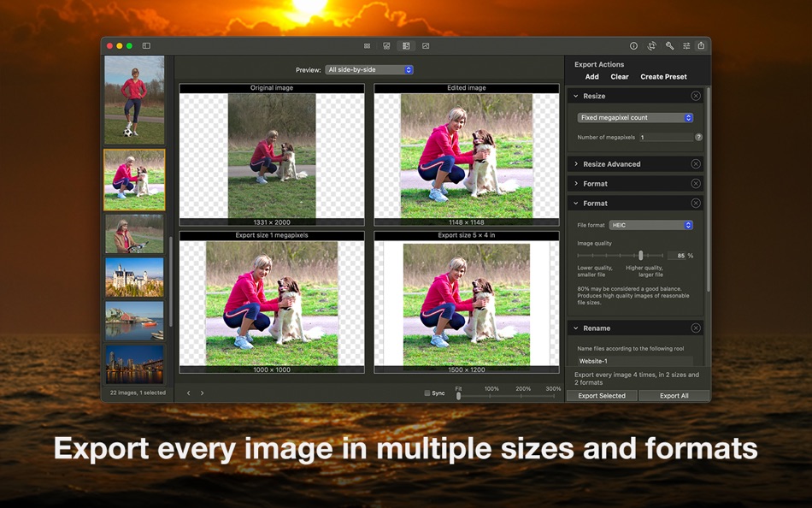Switch to thumbnail grid view icon
Screen dimensions: 812x508
(368, 46)
